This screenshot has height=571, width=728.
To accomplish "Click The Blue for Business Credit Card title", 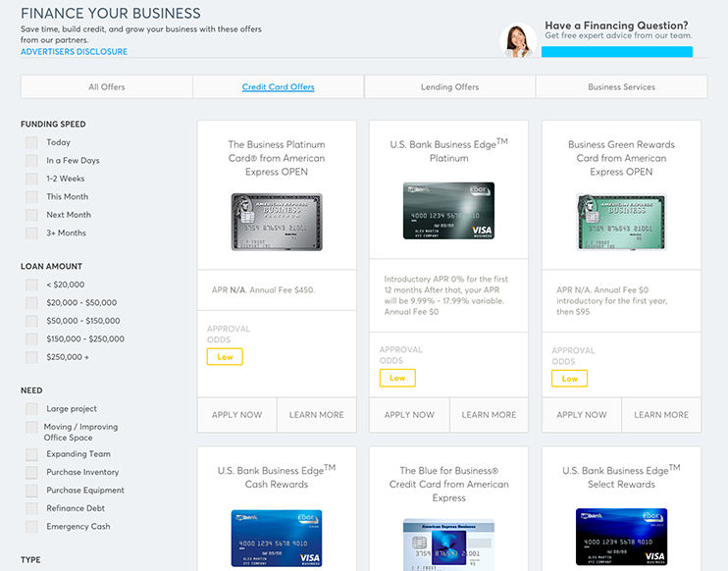I will click(x=448, y=485).
